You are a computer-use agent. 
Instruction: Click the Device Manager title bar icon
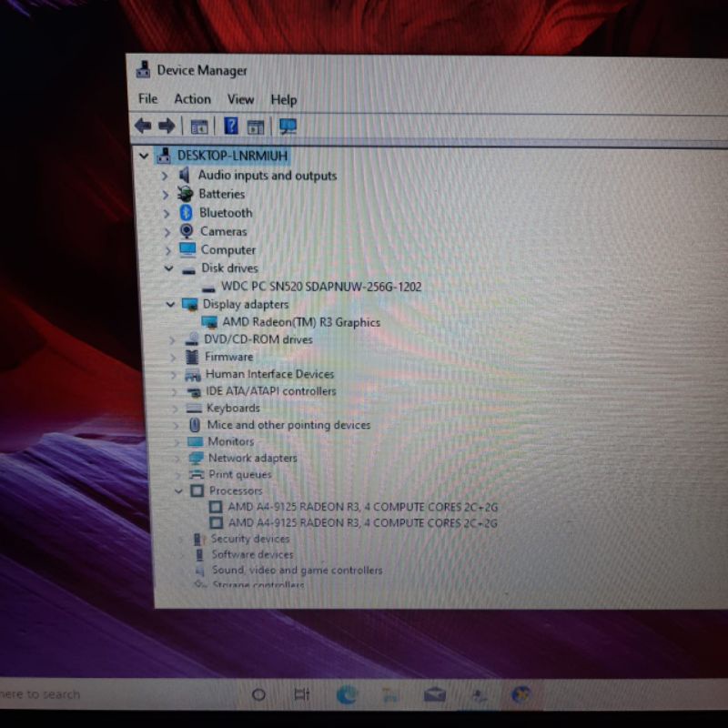[x=143, y=70]
